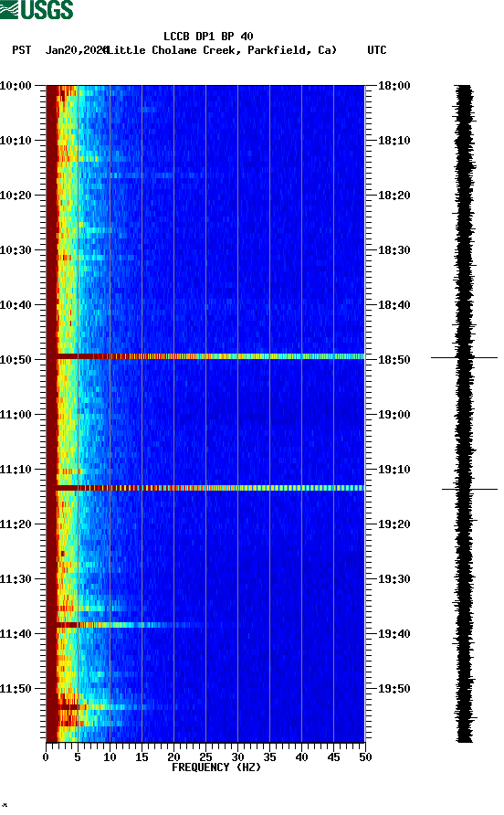The image size is (504, 815).
Task: Click the 18:10 UTC time label
Action: point(394,141)
